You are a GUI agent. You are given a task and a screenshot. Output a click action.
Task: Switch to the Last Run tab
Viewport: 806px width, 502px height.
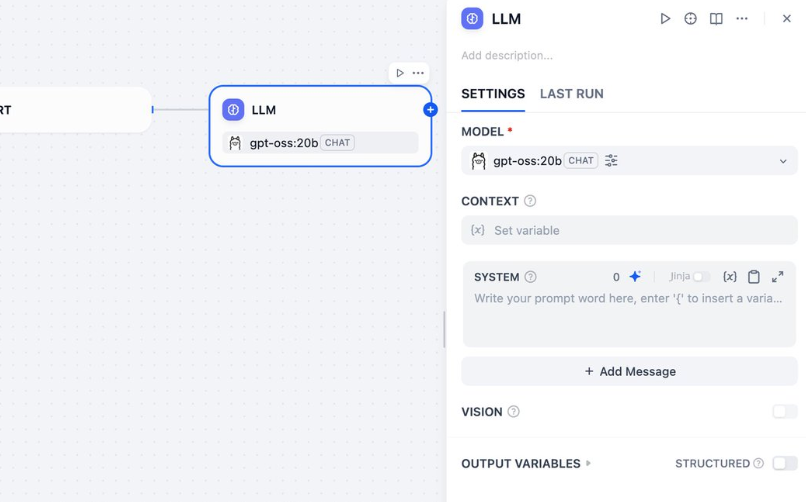(571, 94)
